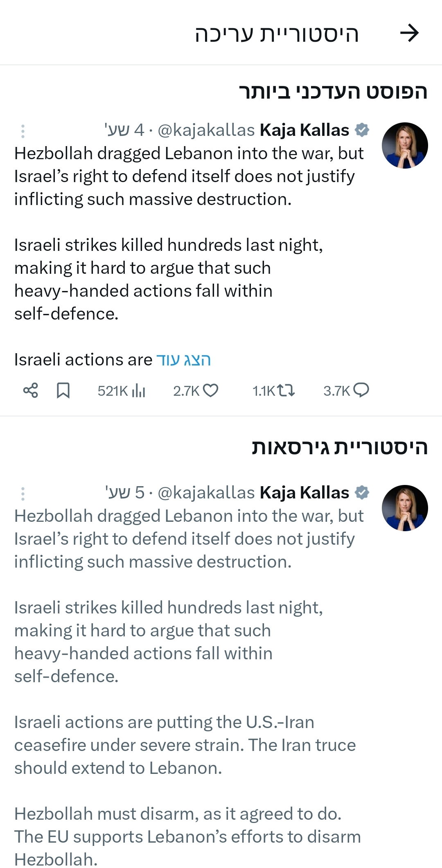Expand the truncated tweet via הצג עוד
442x868 pixels.
185,360
